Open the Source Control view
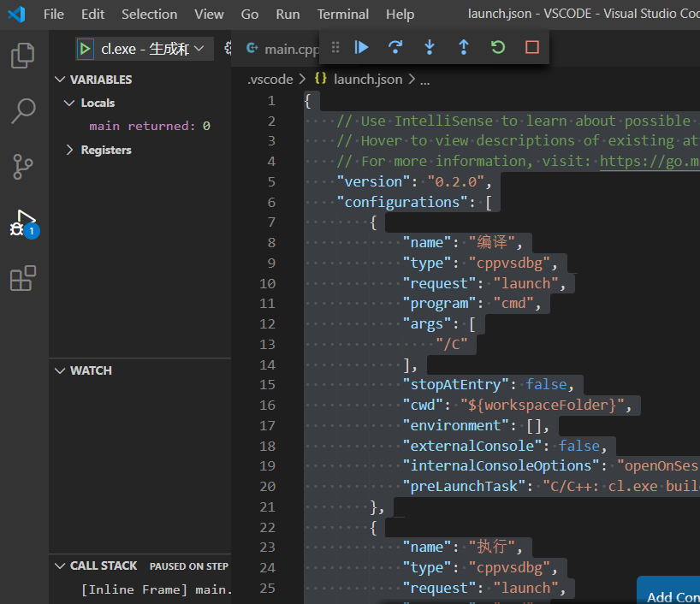700x604 pixels. (x=23, y=167)
